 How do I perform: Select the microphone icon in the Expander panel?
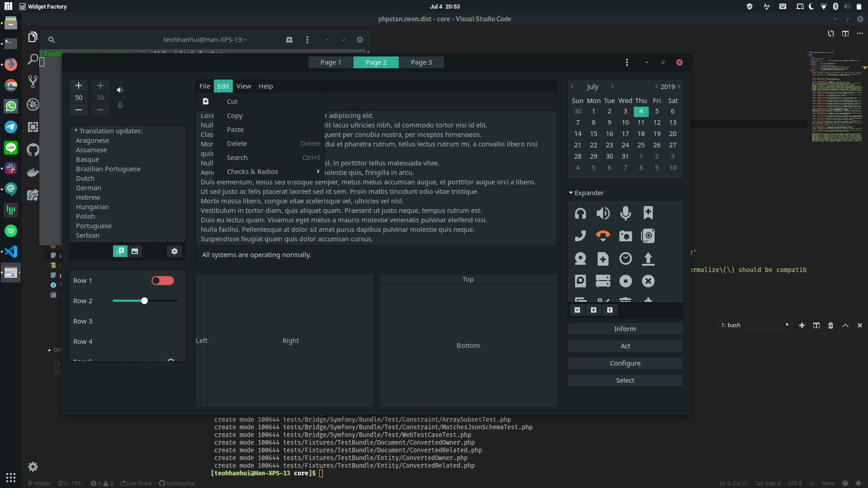626,213
